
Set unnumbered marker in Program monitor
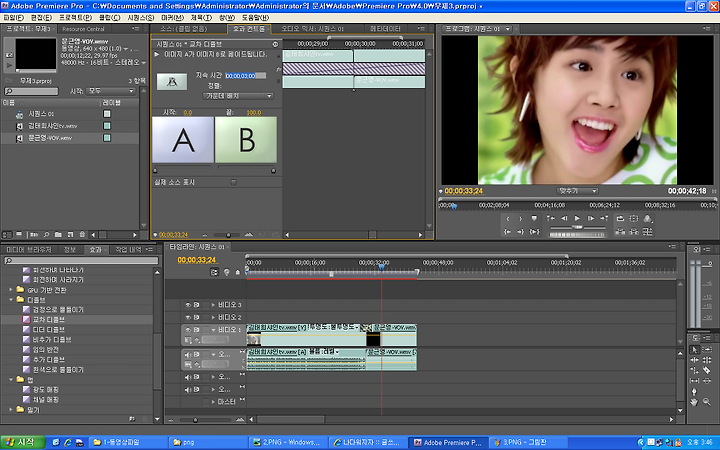[534, 219]
